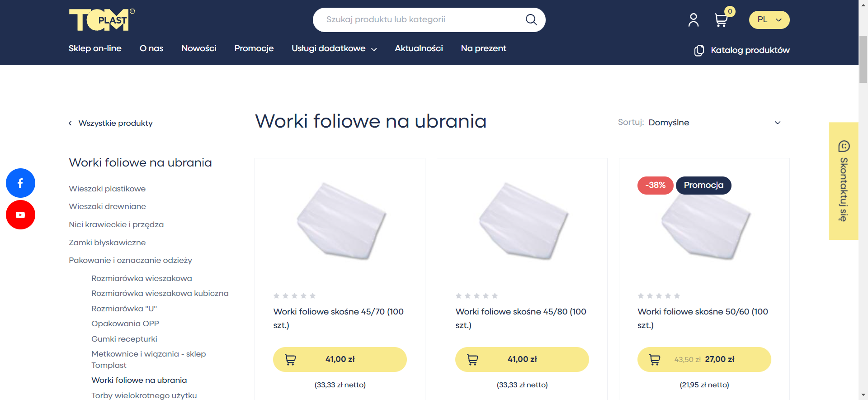
Task: Select Wieszaki drewniane in the sidebar
Action: tap(107, 206)
